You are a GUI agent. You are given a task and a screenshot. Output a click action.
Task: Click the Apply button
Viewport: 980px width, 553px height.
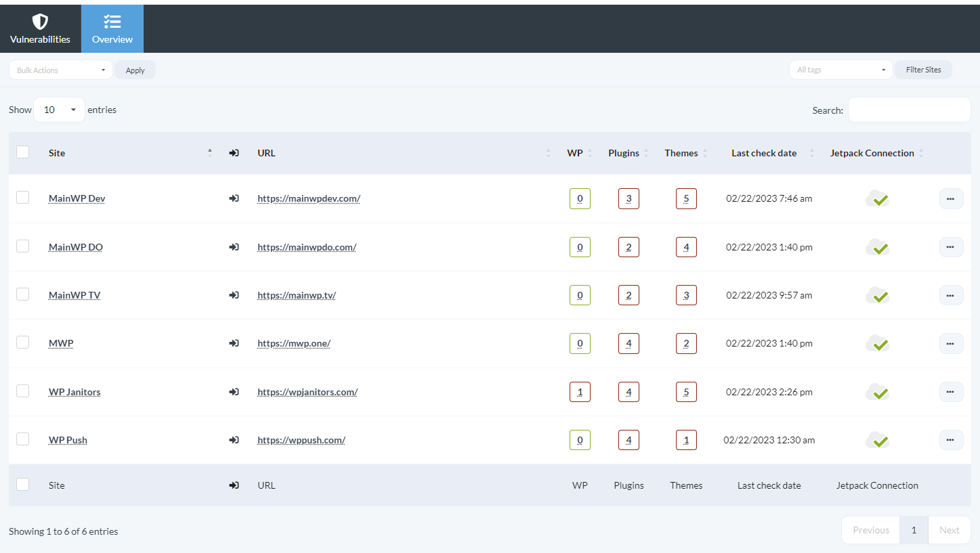[135, 69]
